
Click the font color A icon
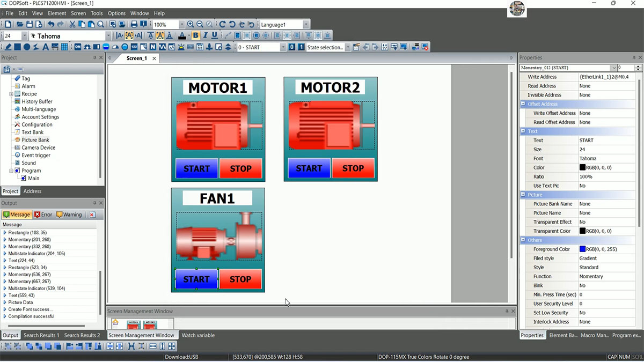point(182,36)
